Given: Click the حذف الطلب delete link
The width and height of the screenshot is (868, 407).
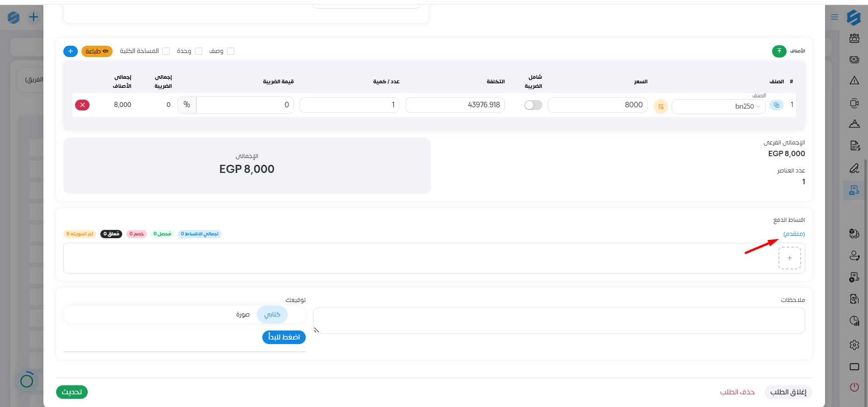Looking at the screenshot, I should point(737,392).
